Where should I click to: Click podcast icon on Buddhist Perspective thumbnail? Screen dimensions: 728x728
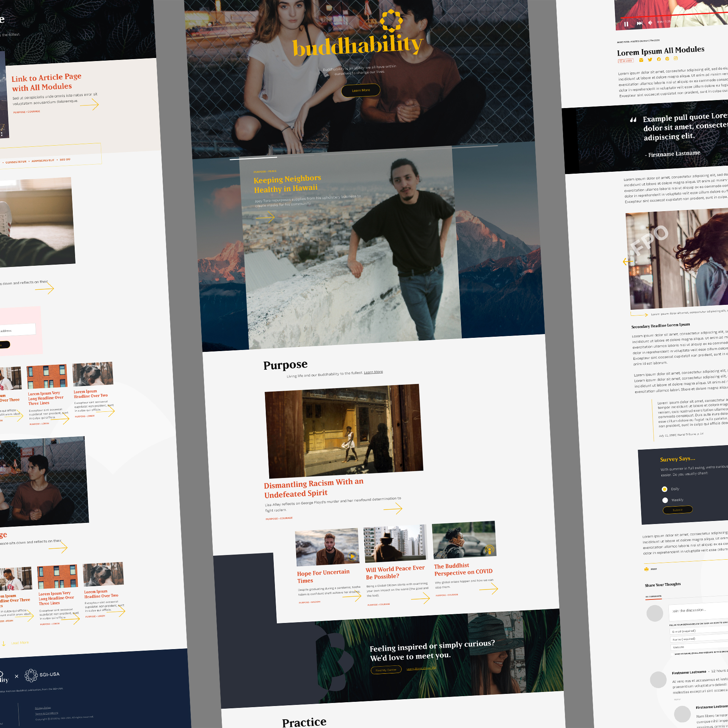tap(490, 549)
